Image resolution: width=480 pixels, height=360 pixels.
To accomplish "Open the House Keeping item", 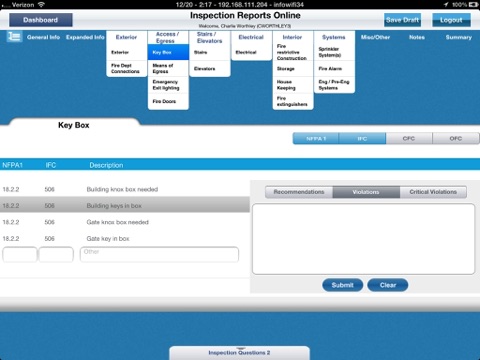I will click(293, 85).
